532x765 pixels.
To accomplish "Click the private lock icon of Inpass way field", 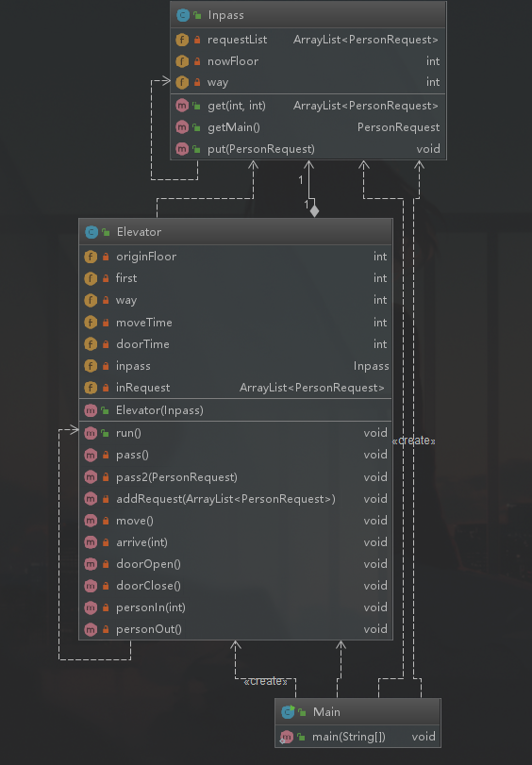I will coord(197,82).
